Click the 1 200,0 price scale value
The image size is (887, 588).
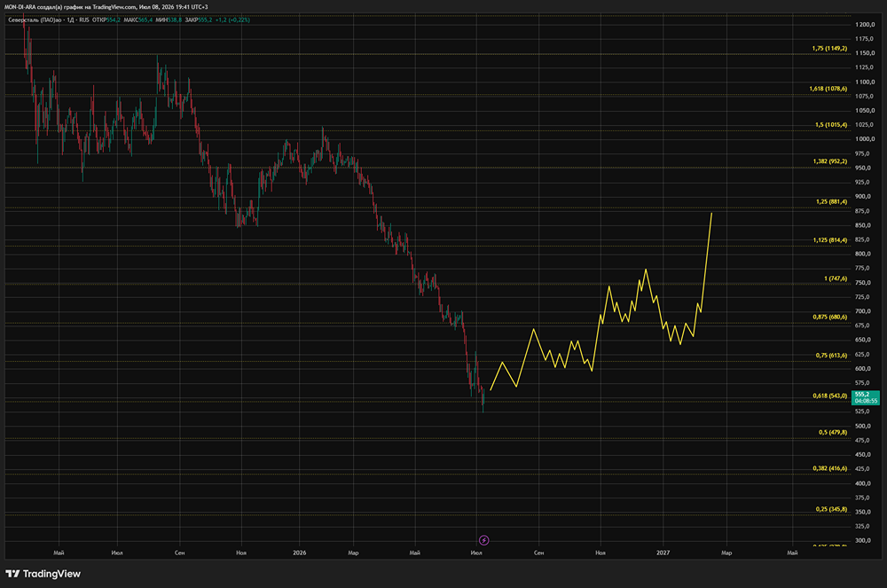tap(865, 25)
